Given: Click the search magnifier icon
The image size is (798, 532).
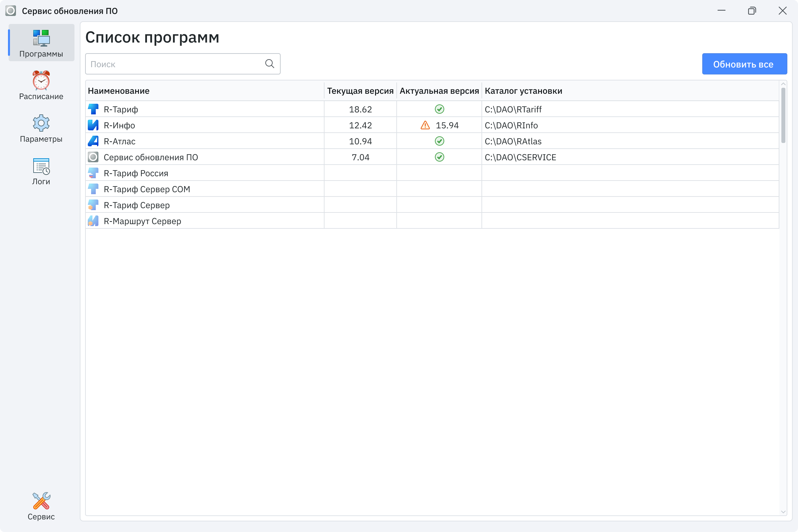Looking at the screenshot, I should click(270, 64).
